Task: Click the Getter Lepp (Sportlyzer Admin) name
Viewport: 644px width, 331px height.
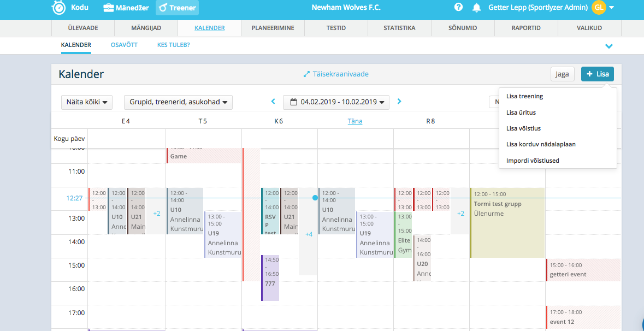Action: 538,8
